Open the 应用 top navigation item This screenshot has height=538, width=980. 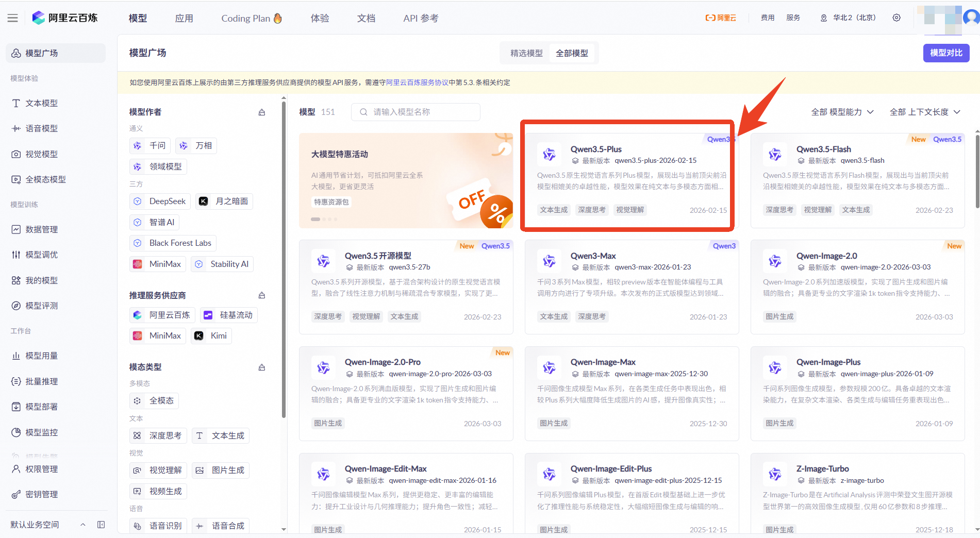tap(184, 18)
